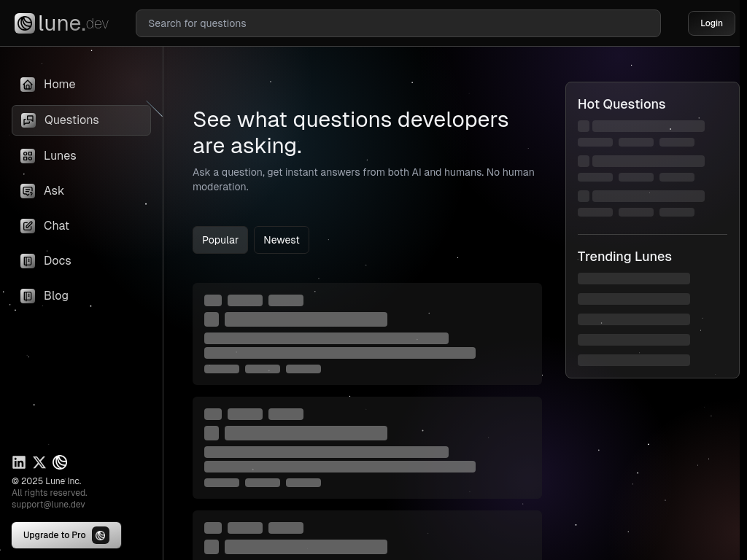Click the lune.dev logo icon

coord(25,23)
